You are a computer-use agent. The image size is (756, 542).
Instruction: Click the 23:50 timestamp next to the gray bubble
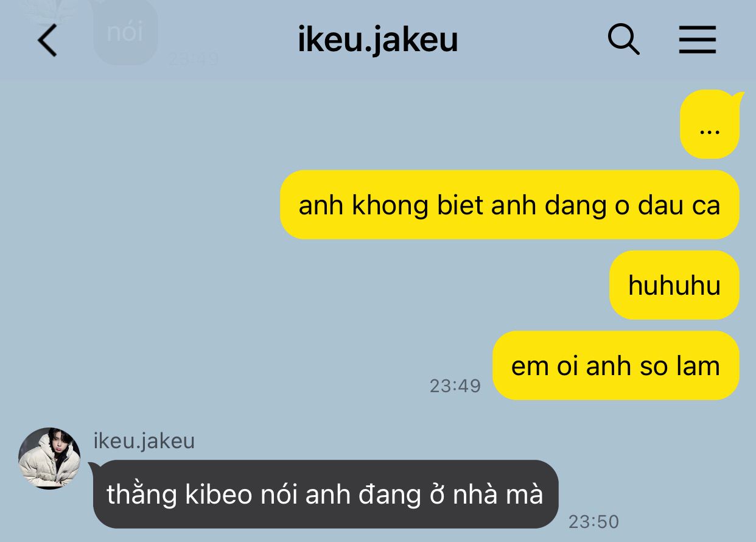click(593, 521)
